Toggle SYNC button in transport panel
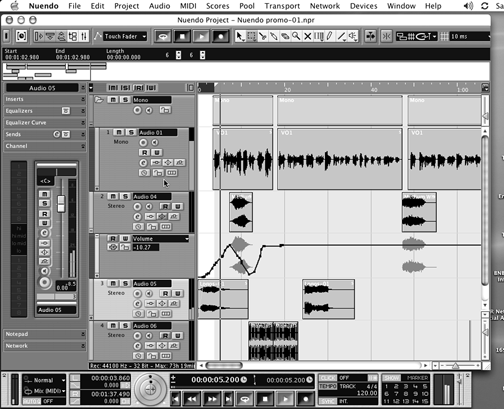The height and width of the screenshot is (409, 504). 327,401
